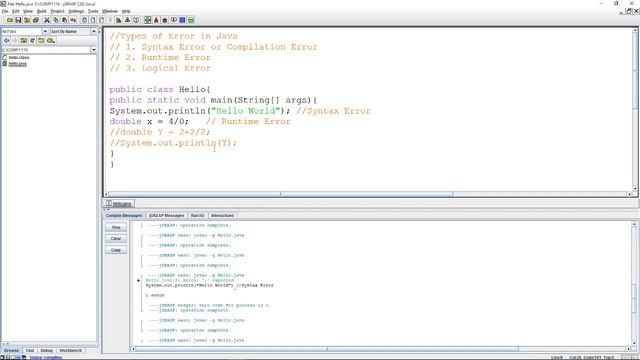Open the Help menu

pos(126,11)
